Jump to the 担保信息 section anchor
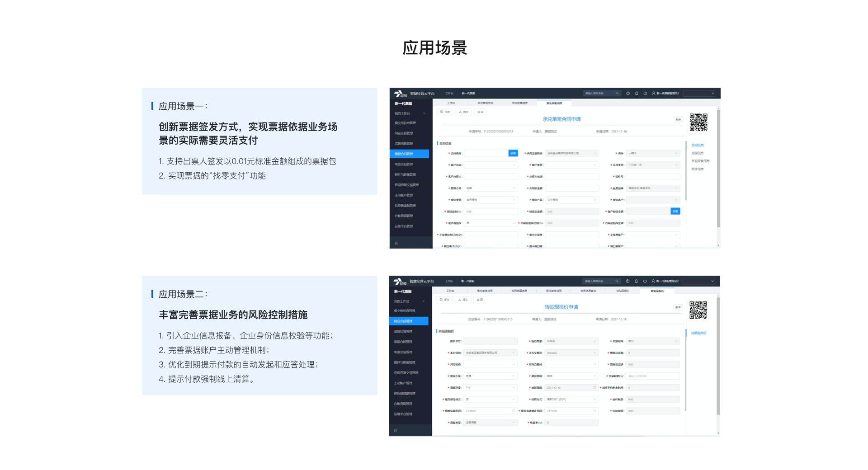This screenshot has width=868, height=470. tap(698, 153)
